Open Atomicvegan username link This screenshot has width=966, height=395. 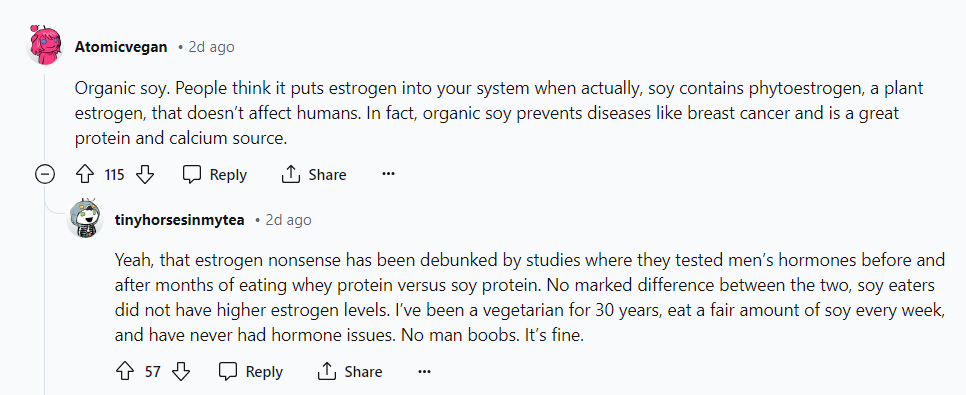click(x=121, y=47)
